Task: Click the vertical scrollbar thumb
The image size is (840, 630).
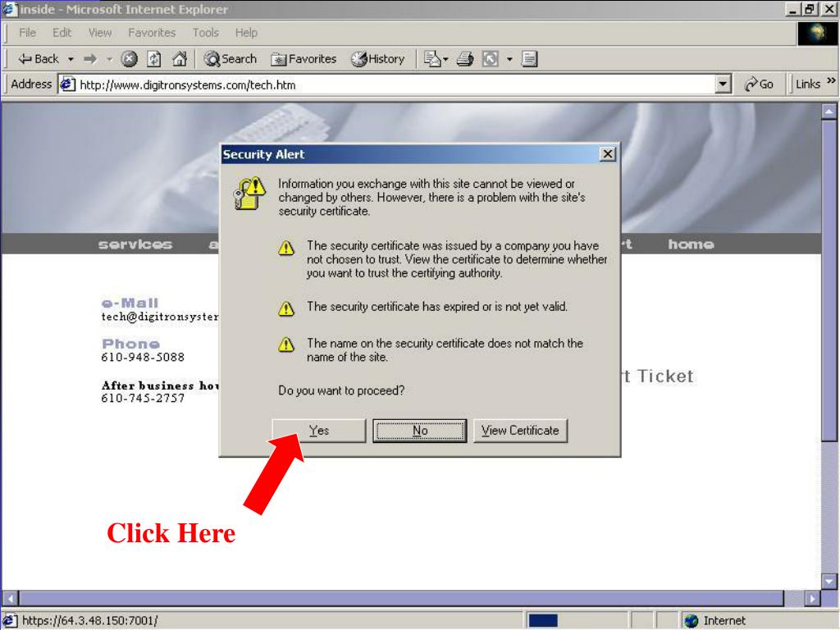Action: 829,280
